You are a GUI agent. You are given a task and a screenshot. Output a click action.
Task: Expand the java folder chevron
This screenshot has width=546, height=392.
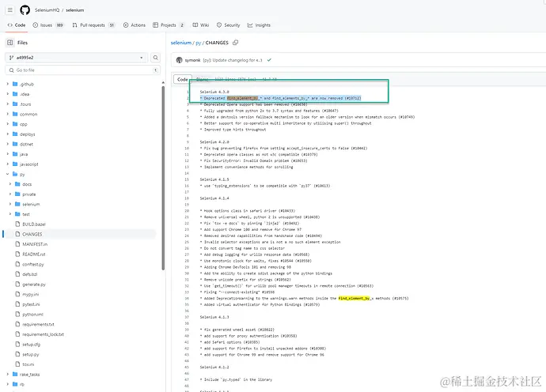click(8, 154)
